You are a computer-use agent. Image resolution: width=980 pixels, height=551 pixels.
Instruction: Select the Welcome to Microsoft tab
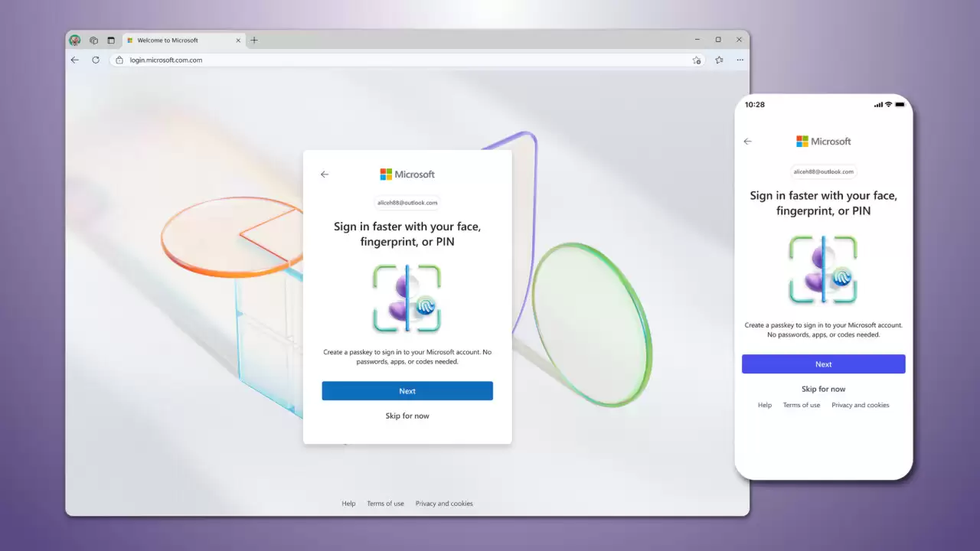(176, 41)
